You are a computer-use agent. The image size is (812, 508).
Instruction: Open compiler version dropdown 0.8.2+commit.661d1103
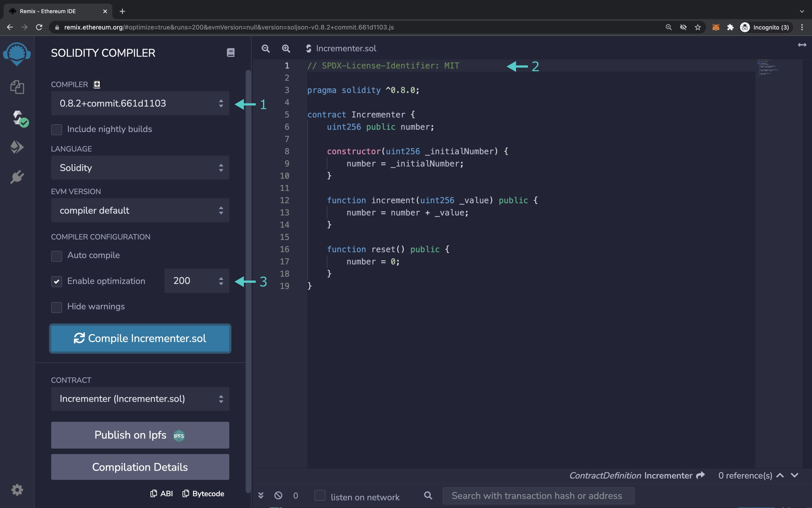[x=140, y=103]
